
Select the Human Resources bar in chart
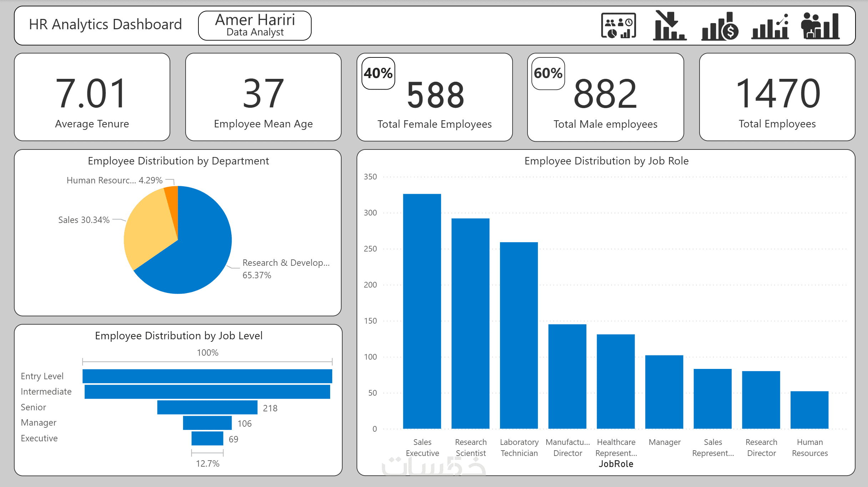809,410
